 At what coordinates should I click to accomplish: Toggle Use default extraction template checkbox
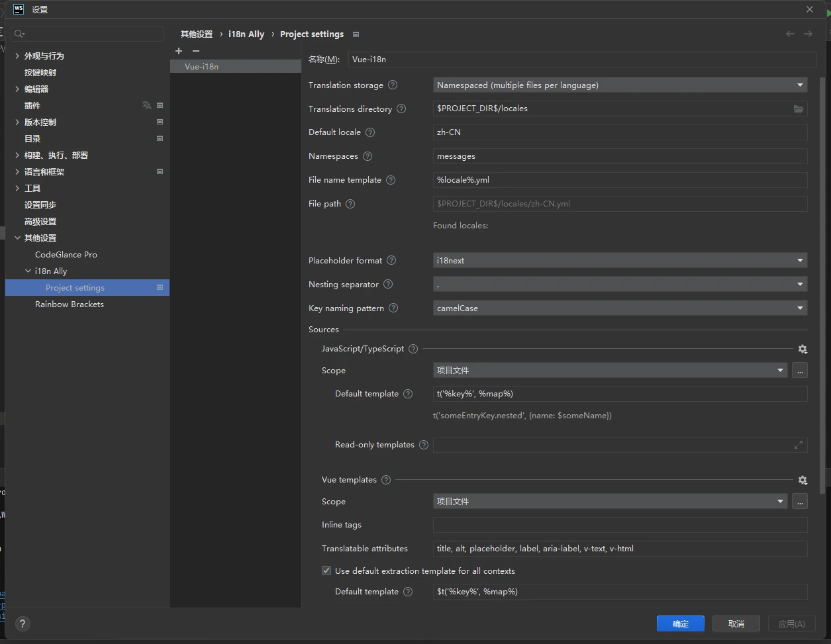tap(326, 571)
